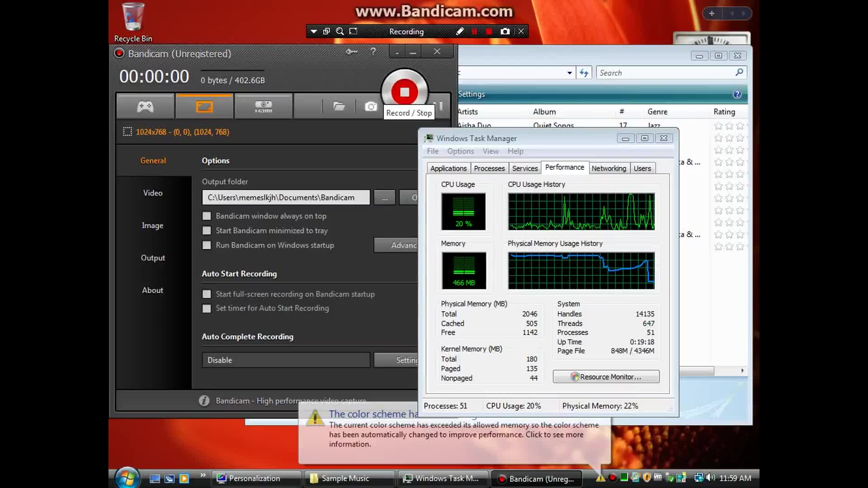Image resolution: width=868 pixels, height=488 pixels.
Task: Open the Output section in Bandicam sidebar
Action: (x=153, y=258)
